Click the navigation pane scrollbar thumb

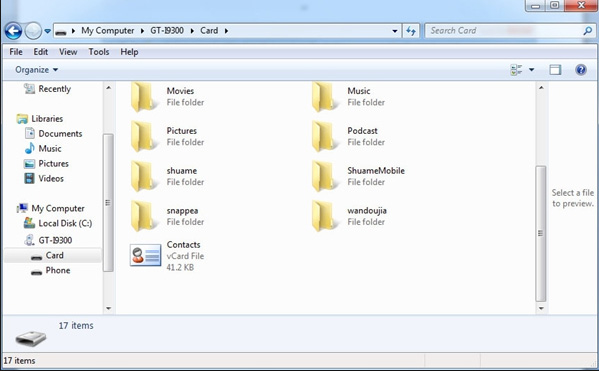[x=108, y=203]
